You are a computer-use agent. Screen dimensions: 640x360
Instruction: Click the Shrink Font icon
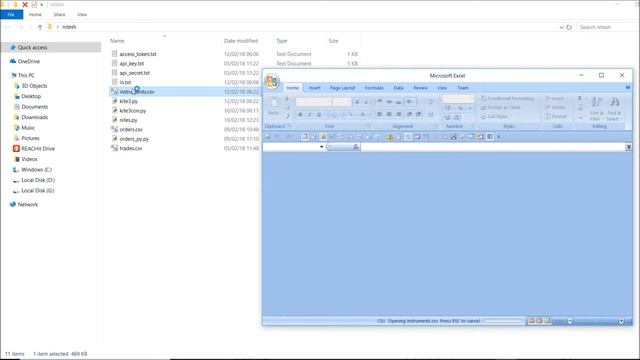tap(366, 102)
